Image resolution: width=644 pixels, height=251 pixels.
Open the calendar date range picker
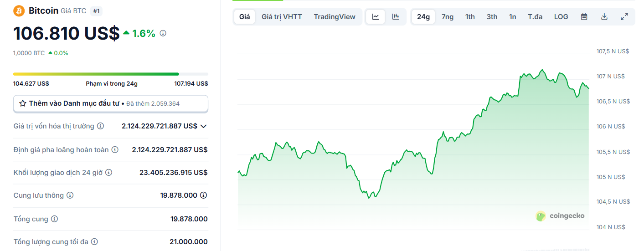tap(584, 17)
